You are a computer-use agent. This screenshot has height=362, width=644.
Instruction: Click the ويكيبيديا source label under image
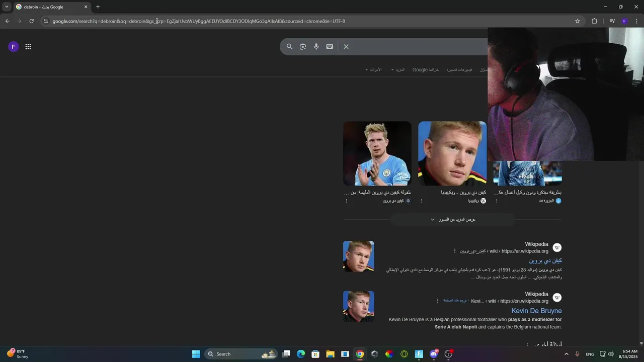473,201
